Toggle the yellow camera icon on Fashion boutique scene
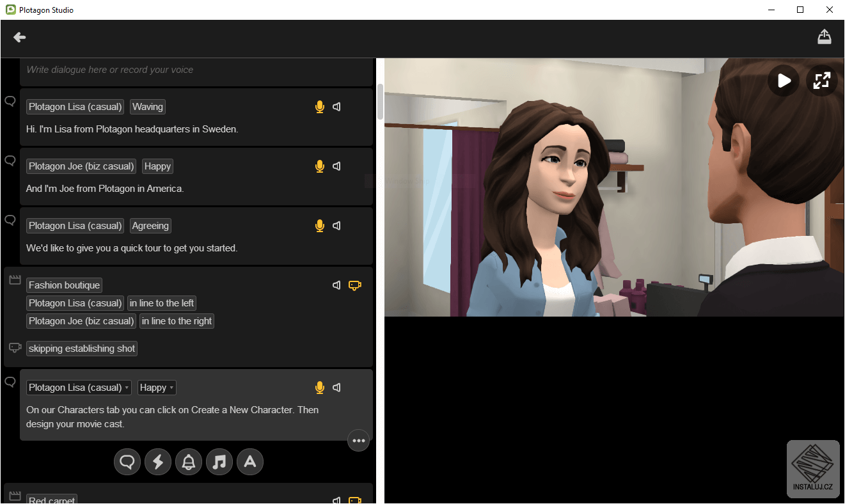 click(355, 285)
